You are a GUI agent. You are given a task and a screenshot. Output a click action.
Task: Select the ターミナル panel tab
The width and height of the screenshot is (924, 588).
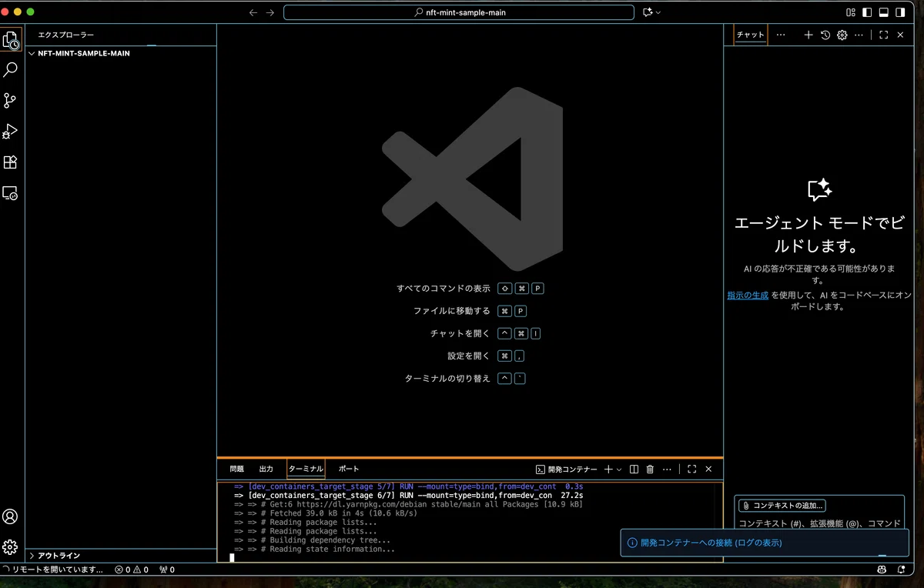(306, 469)
